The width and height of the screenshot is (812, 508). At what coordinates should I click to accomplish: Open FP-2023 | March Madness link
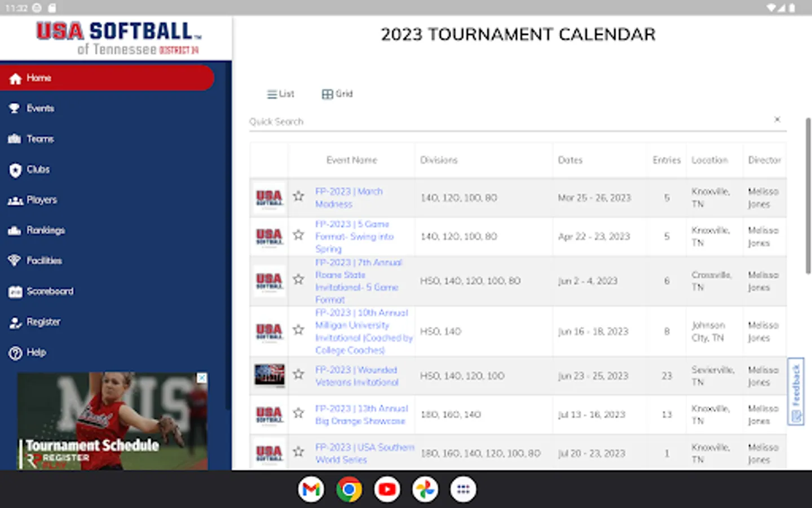pos(348,198)
